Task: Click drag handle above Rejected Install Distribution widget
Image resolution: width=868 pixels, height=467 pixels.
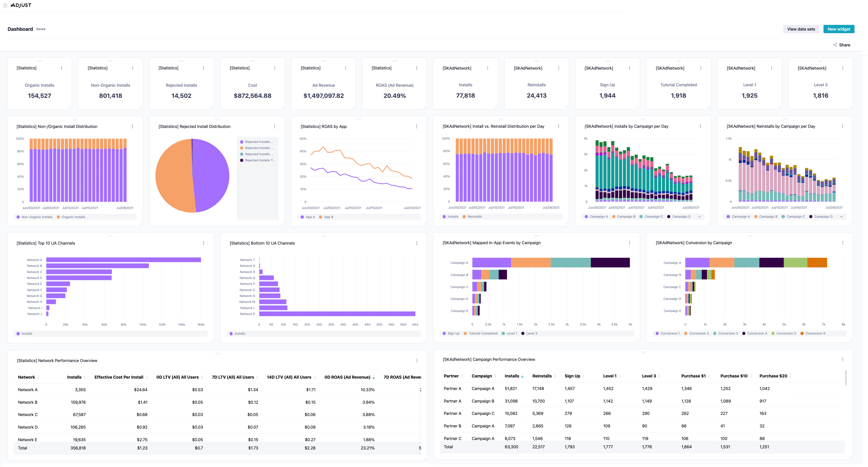Action: pos(217,119)
